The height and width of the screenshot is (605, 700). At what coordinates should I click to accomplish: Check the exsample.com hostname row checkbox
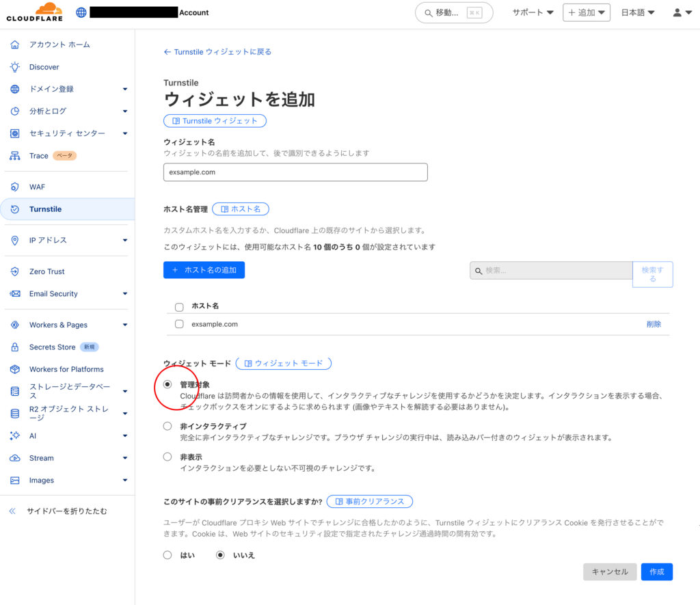179,324
